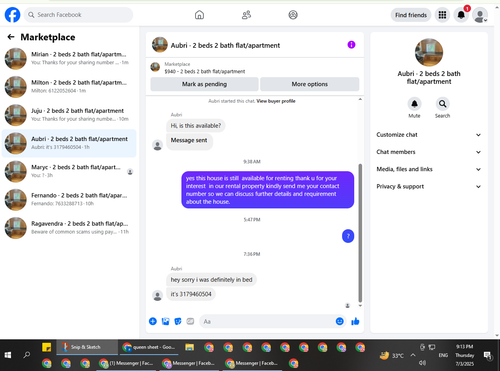
Task: Click the Find friends button
Action: pos(411,15)
